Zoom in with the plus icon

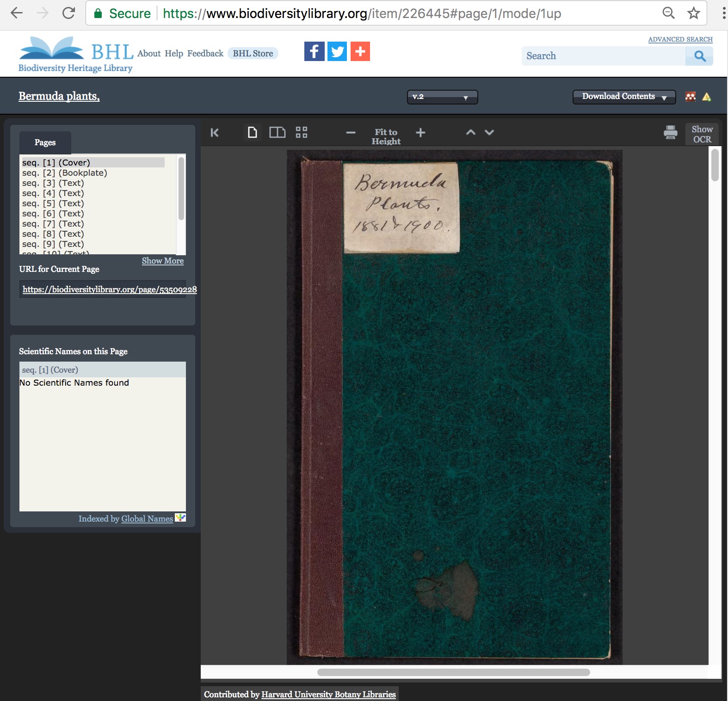point(420,133)
